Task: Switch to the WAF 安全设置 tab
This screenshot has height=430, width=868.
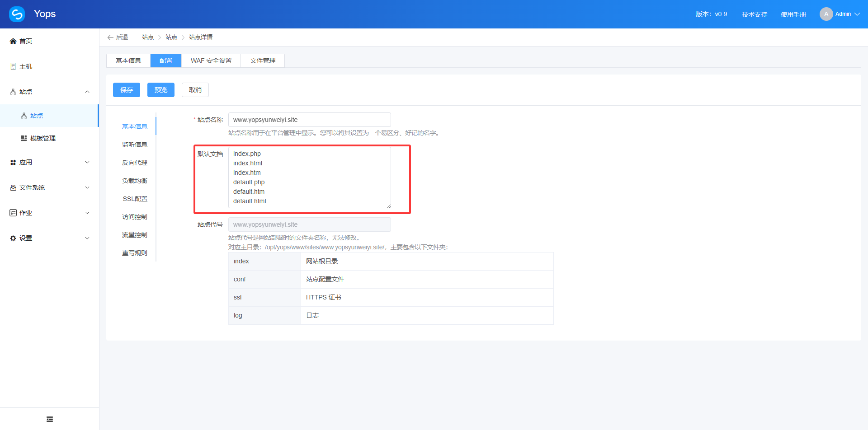Action: click(x=211, y=61)
